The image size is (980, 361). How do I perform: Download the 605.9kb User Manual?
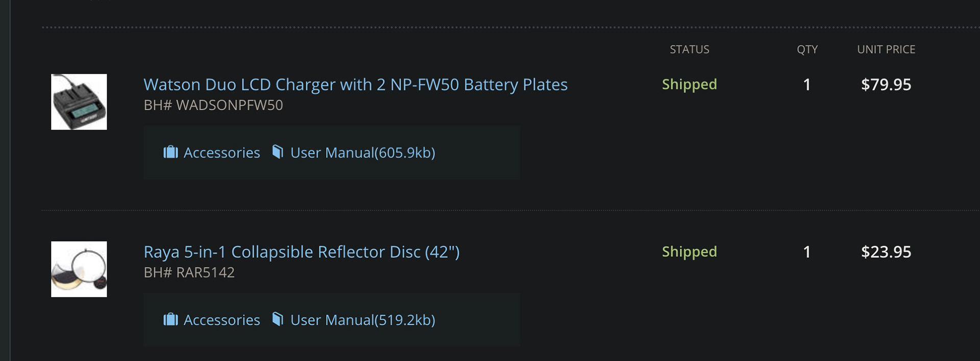(362, 153)
